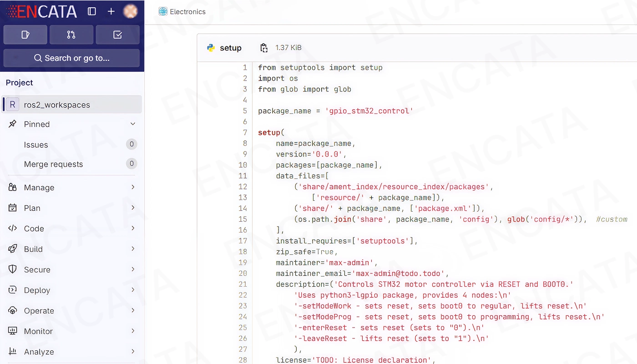
Task: Expand the Operate chevron
Action: [x=133, y=310]
